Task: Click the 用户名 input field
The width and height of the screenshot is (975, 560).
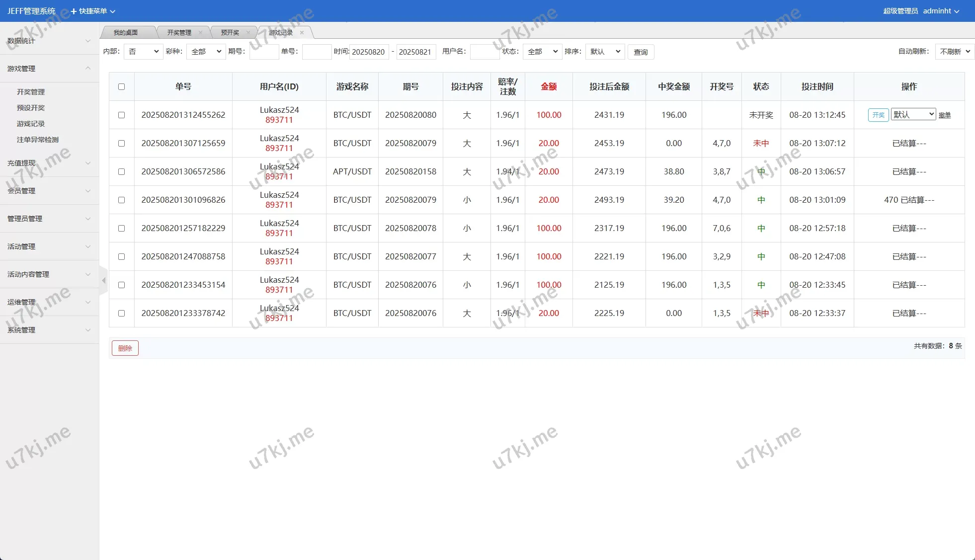Action: click(484, 52)
